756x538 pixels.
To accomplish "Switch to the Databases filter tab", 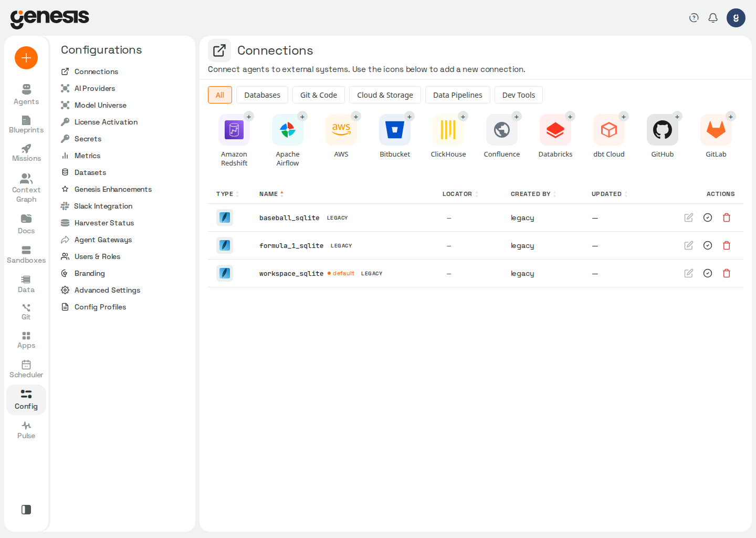I will click(x=262, y=95).
